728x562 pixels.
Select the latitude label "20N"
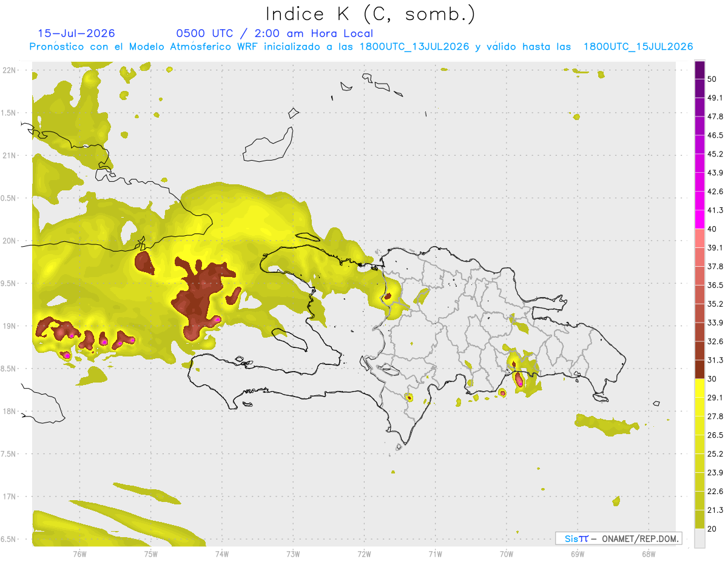tap(10, 241)
